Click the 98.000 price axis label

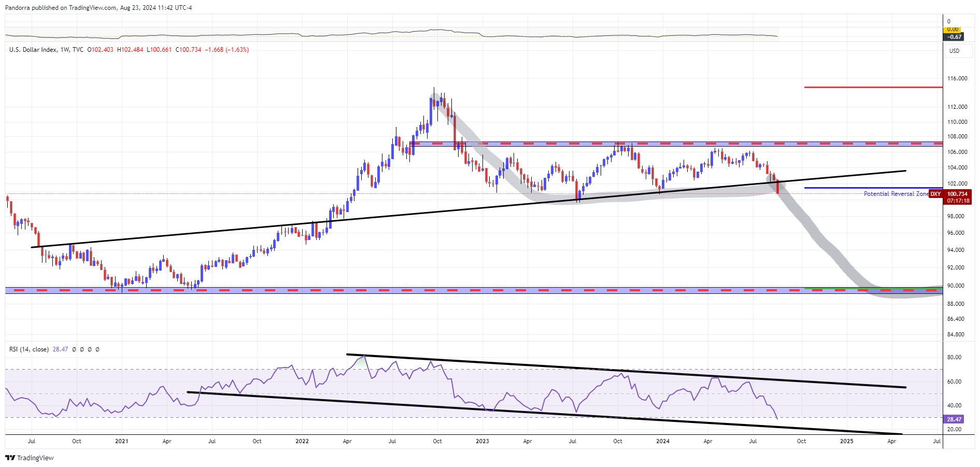[956, 216]
